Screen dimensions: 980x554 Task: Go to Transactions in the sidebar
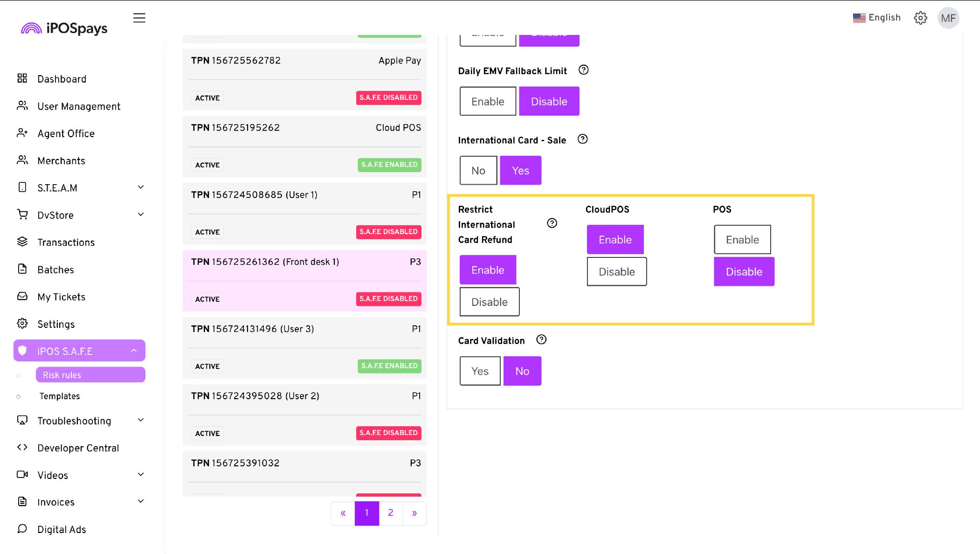(x=66, y=242)
